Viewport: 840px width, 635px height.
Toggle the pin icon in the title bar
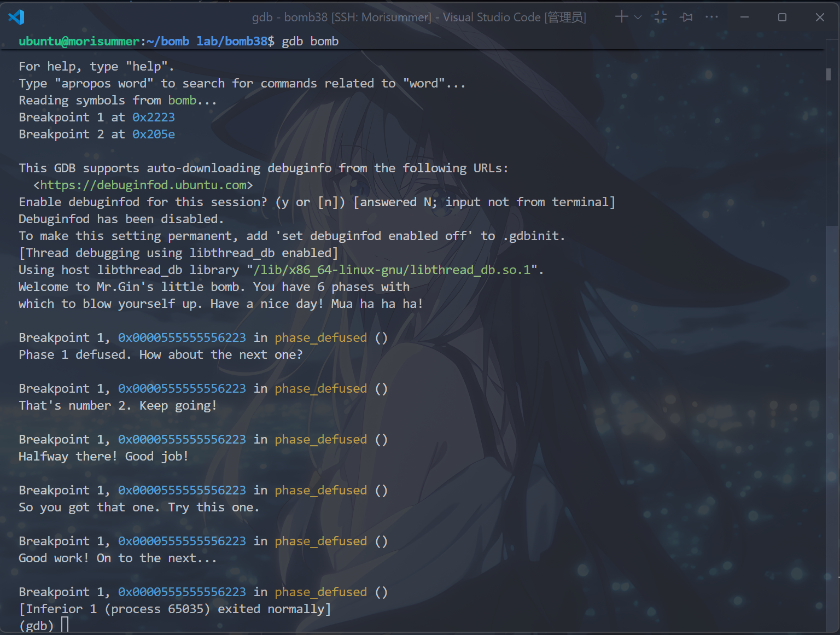pyautogui.click(x=686, y=18)
